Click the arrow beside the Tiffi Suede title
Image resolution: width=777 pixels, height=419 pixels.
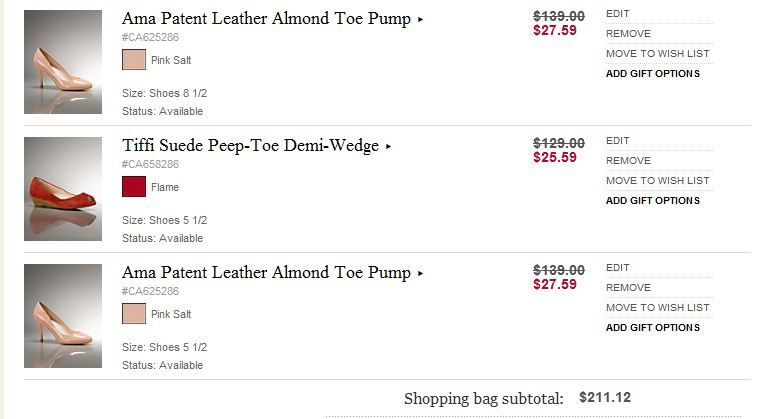point(389,147)
